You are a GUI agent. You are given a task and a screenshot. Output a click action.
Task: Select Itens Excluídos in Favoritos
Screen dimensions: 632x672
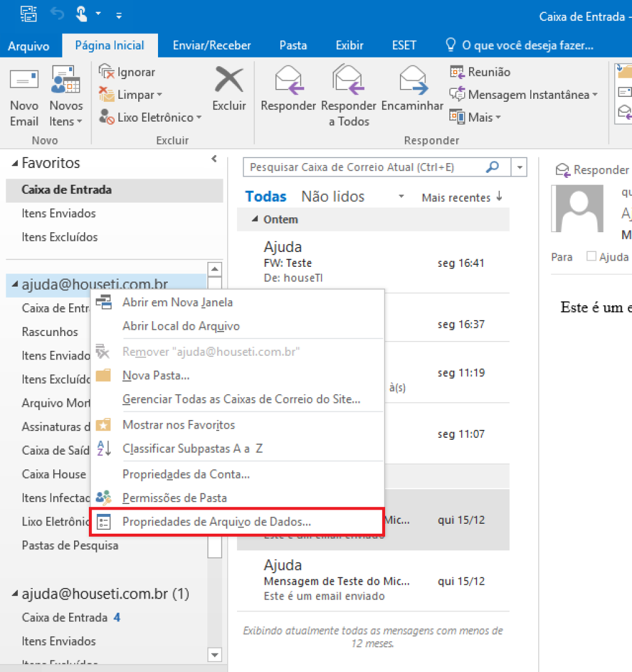(114, 237)
